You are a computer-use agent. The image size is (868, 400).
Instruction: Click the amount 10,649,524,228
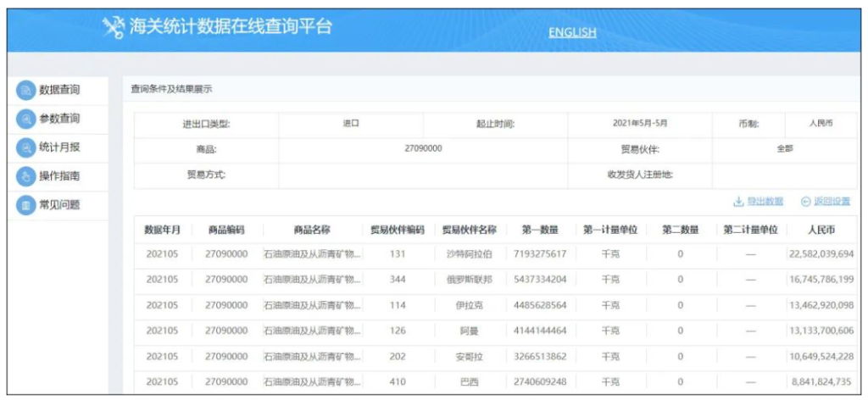(x=822, y=356)
